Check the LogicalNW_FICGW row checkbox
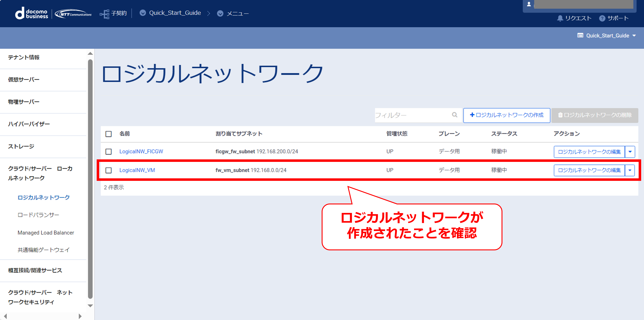The image size is (644, 320). [x=109, y=152]
